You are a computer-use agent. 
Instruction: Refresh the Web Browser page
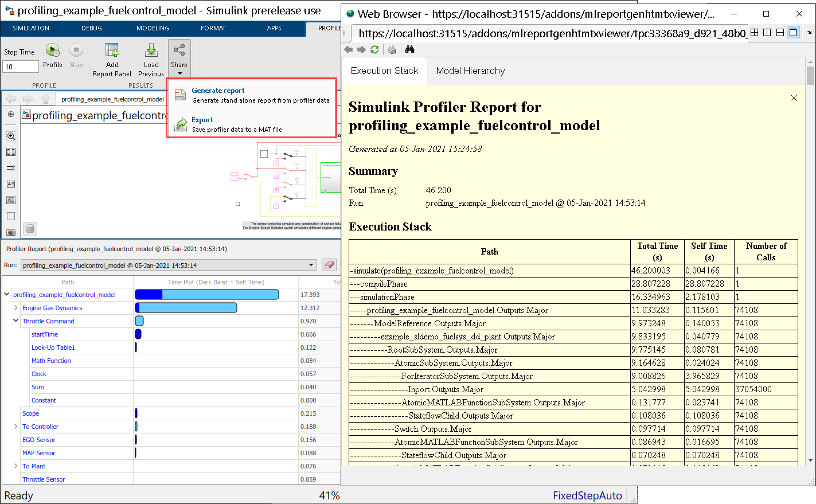point(374,50)
